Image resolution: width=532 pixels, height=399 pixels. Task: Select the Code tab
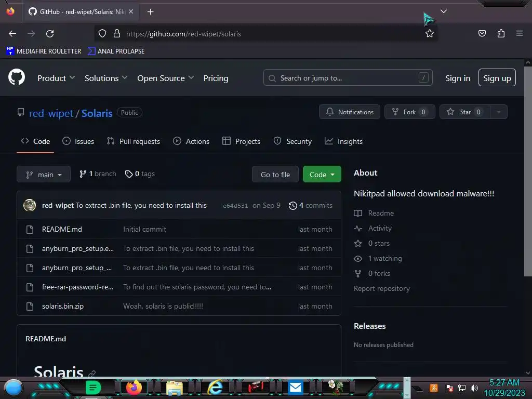35,141
